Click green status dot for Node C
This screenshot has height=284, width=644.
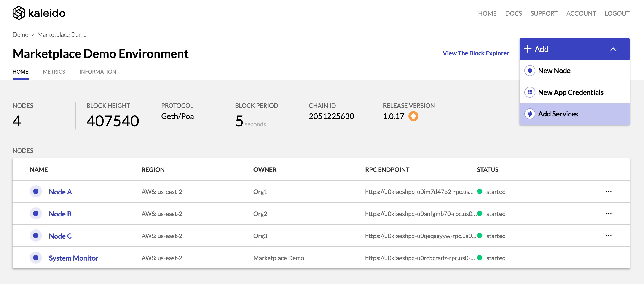tap(480, 236)
